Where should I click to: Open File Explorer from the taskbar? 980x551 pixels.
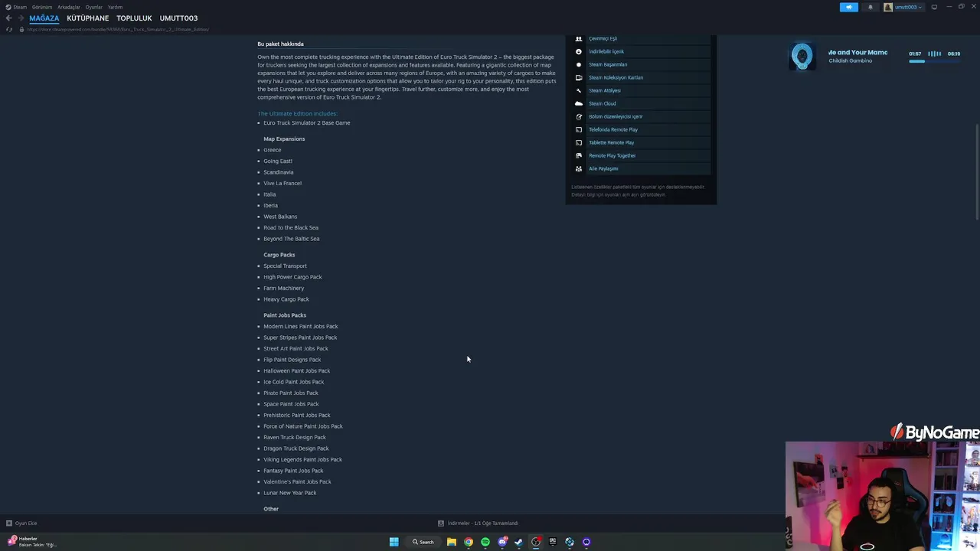[452, 542]
